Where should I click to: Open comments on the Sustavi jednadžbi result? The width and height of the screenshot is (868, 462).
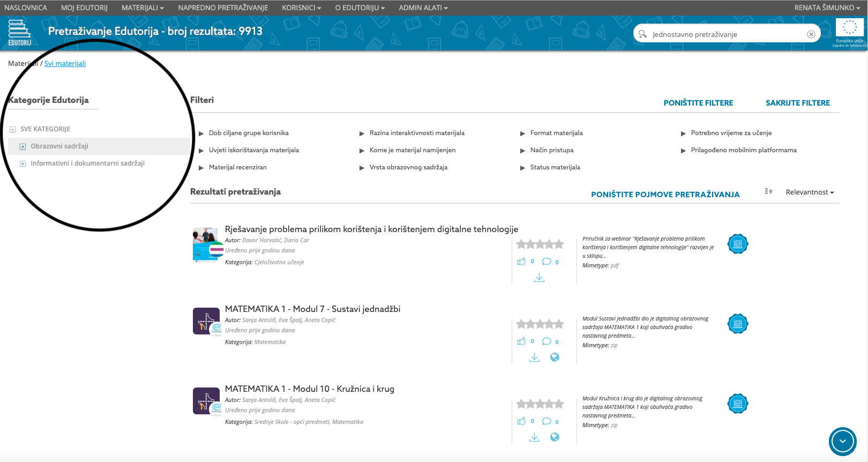[547, 341]
